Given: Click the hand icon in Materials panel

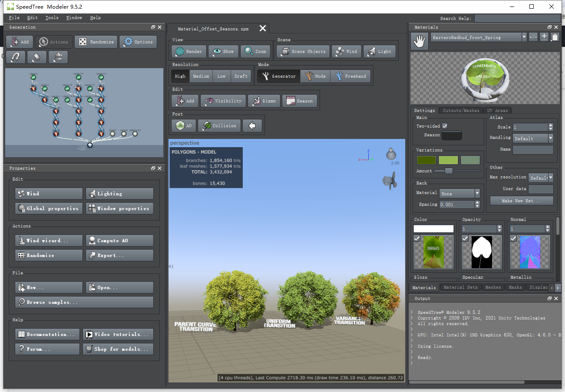Looking at the screenshot, I should (420, 42).
